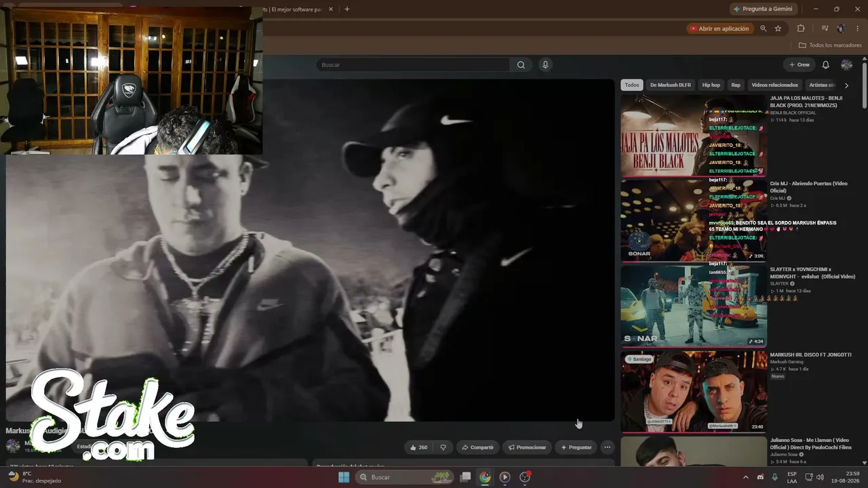This screenshot has height=488, width=868.
Task: Show hidden system tray icons
Action: (746, 477)
